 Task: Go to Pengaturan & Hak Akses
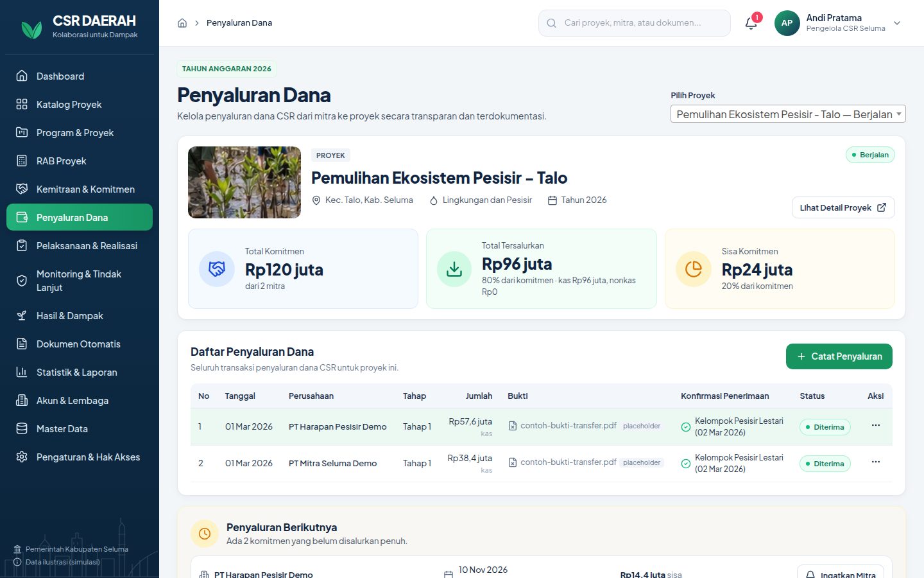click(80, 457)
